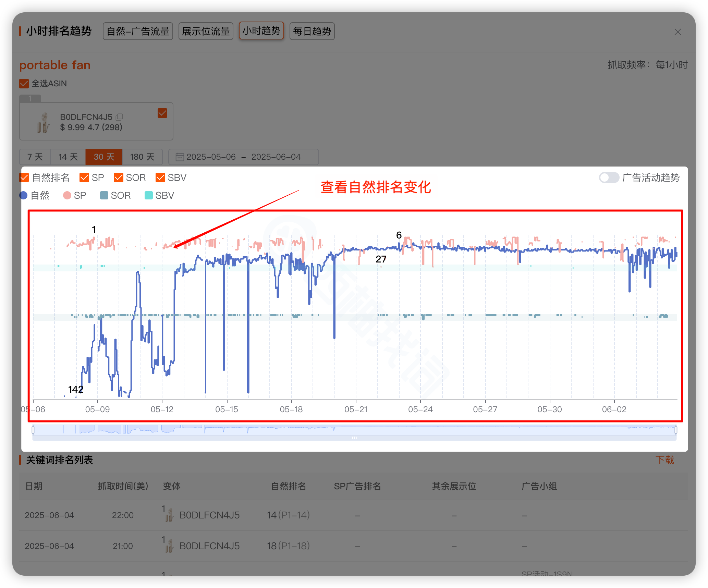Screen dimensions: 708x588
Task: Uncheck the SOR series checkbox
Action: [x=118, y=177]
